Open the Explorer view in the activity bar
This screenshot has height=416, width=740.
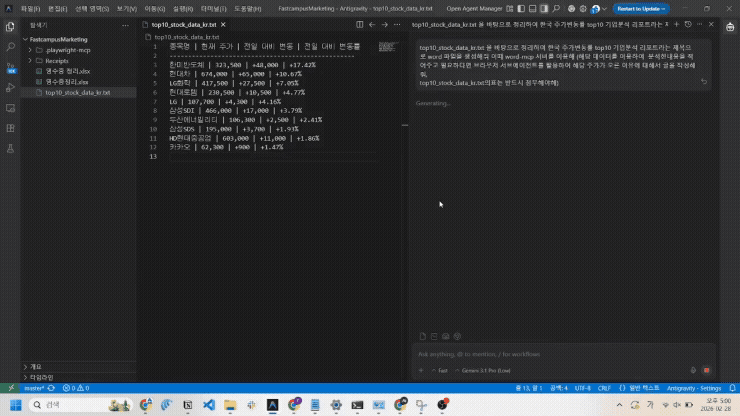(10, 27)
